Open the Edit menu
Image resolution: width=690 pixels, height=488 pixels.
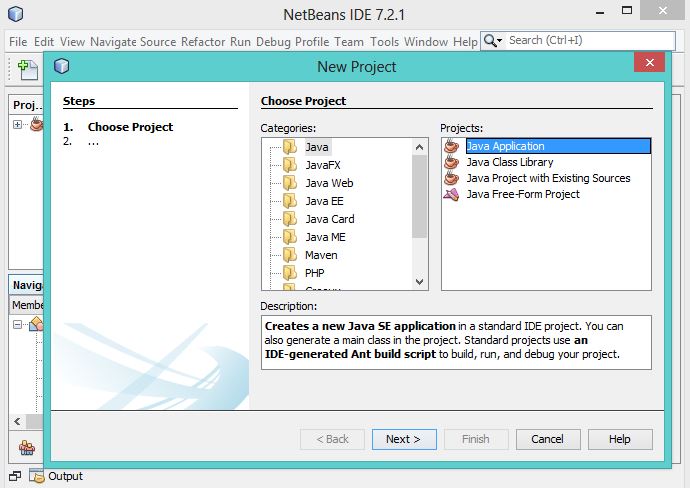tap(44, 42)
